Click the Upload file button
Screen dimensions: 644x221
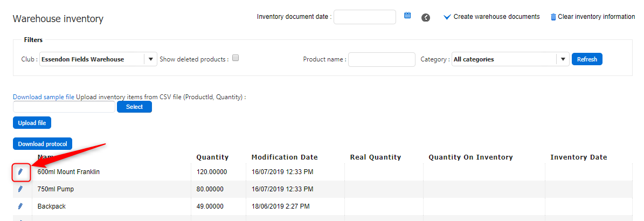click(32, 123)
